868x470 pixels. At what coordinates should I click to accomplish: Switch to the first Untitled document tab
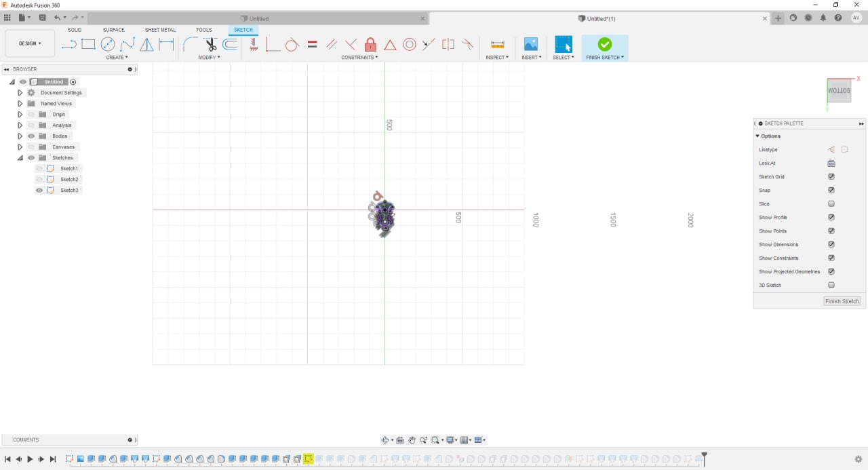tap(258, 18)
